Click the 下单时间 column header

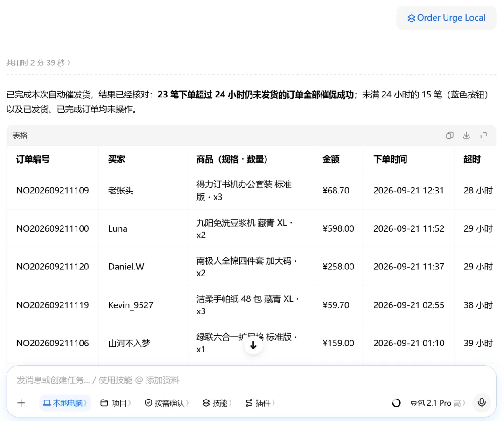point(390,159)
